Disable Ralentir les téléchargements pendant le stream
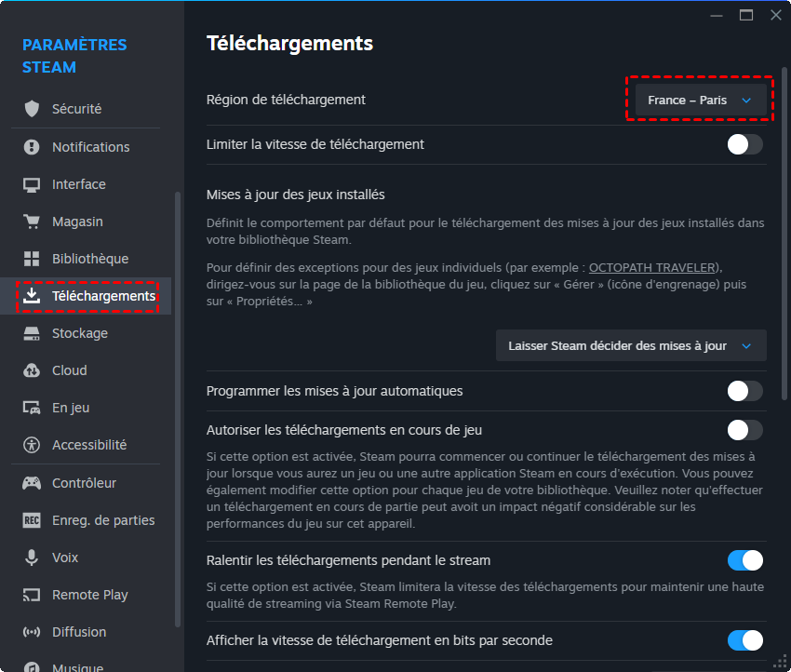The image size is (791, 672). 744,560
